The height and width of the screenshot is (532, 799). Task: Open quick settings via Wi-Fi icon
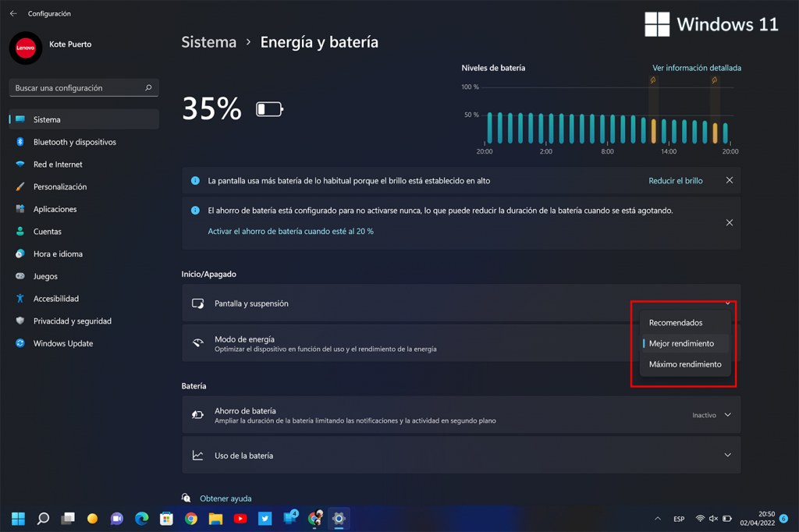[x=700, y=519]
